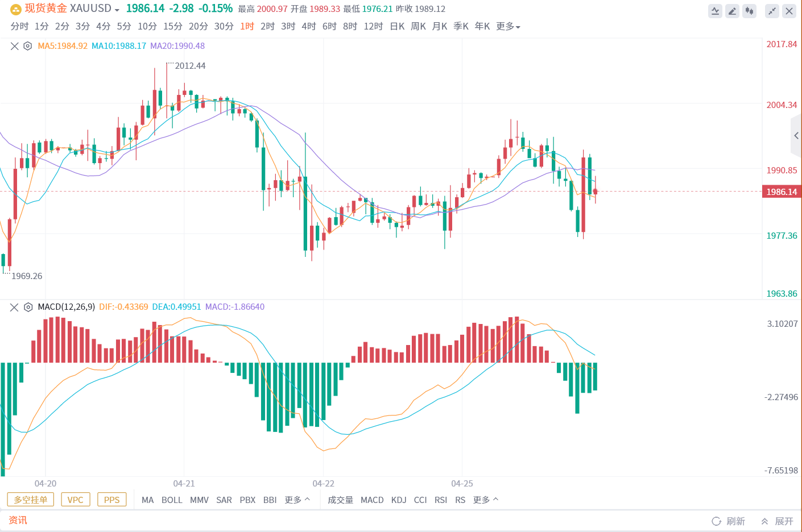Open settings gear for the MACD indicator
The image size is (802, 532).
(x=28, y=307)
